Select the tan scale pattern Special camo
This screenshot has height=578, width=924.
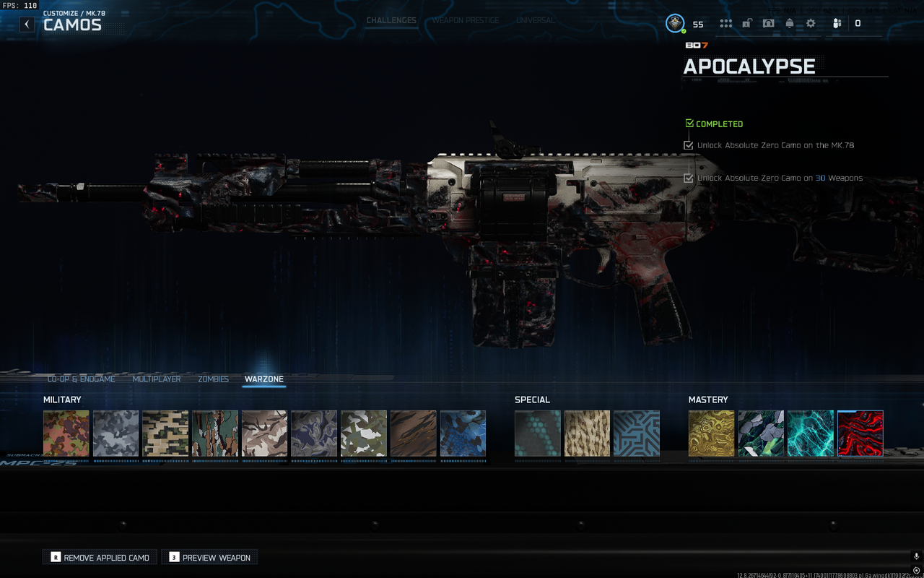(x=588, y=433)
